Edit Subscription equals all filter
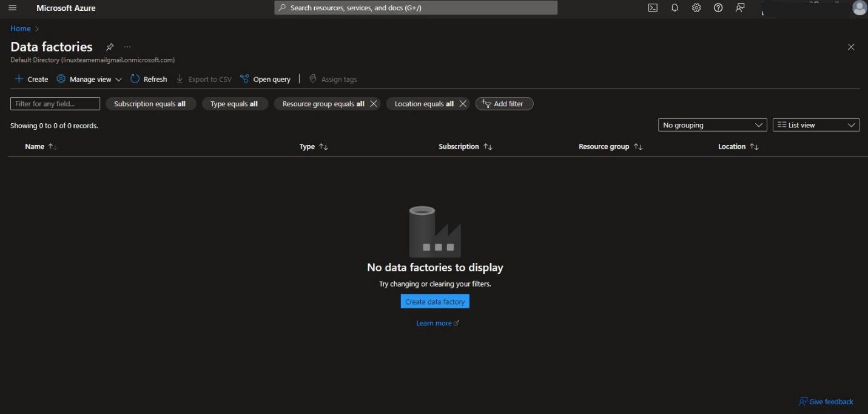The width and height of the screenshot is (868, 414). (x=150, y=104)
